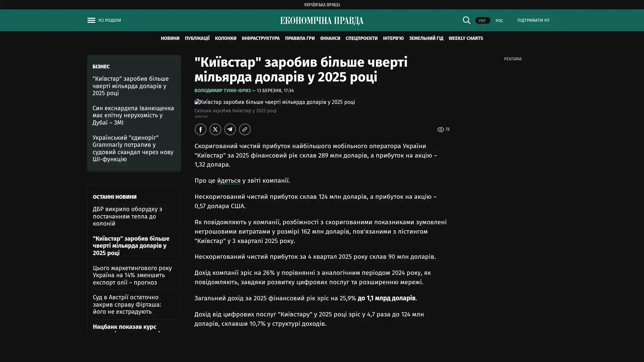
Task: Share article on Facebook
Action: 201,129
